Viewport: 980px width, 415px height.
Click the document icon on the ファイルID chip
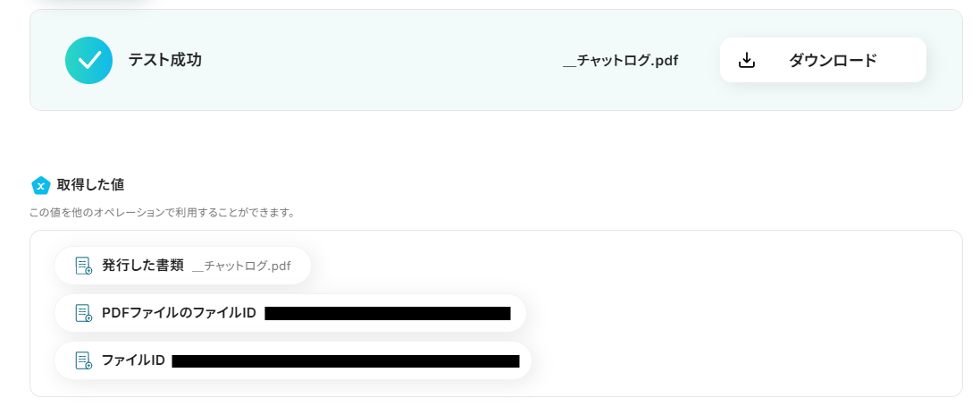pos(84,360)
